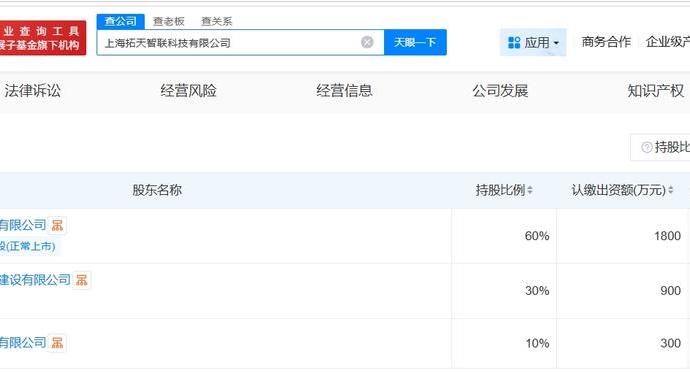Click the 30% shareholding value

tap(537, 291)
